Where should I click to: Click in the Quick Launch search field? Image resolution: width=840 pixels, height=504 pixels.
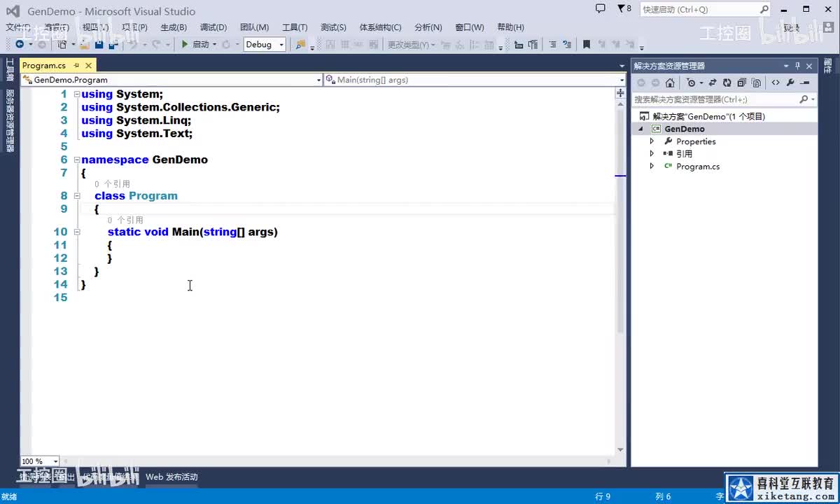699,9
